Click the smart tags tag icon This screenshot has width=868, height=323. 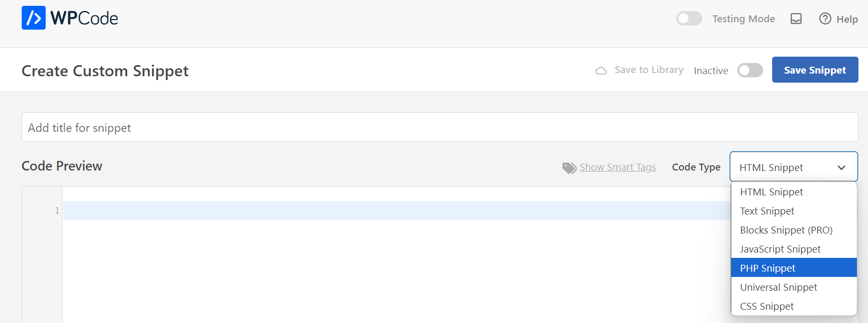point(569,168)
